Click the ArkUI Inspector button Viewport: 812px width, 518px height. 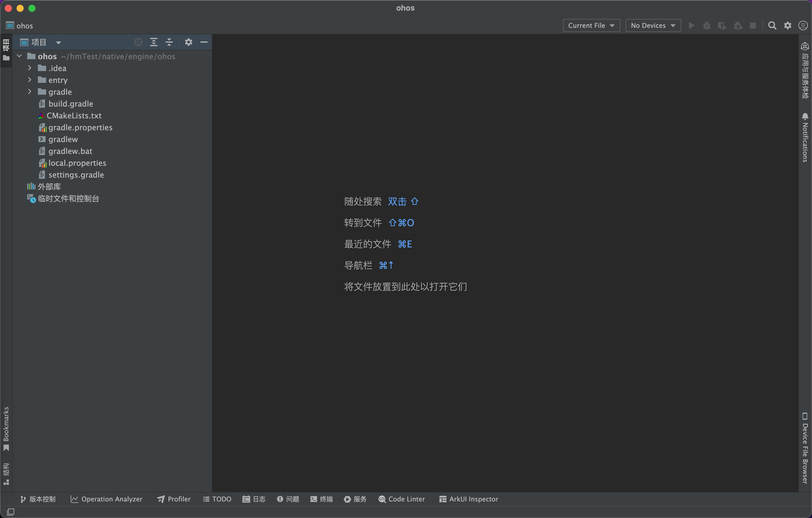click(x=468, y=499)
